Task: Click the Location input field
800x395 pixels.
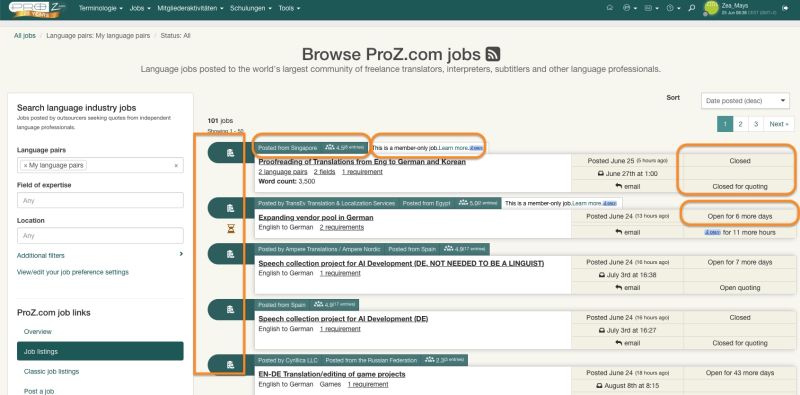Action: point(100,236)
